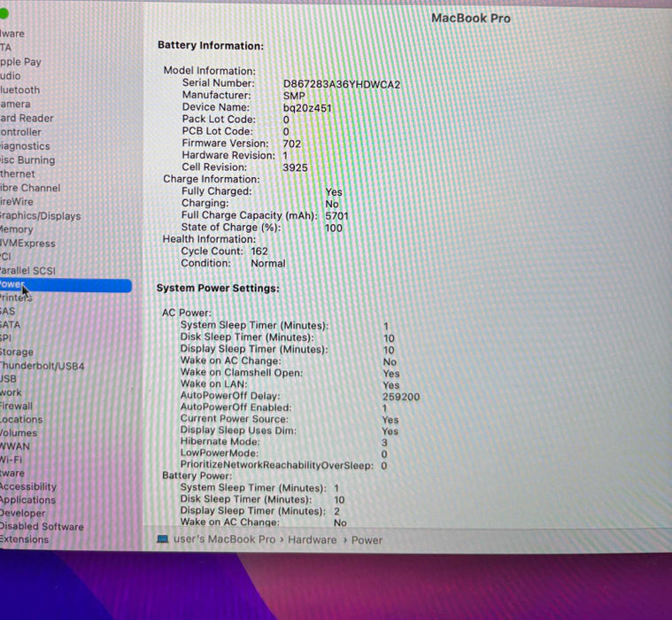Viewport: 672px width, 620px height.
Task: Select Wi-Fi in the sidebar
Action: pos(12,459)
